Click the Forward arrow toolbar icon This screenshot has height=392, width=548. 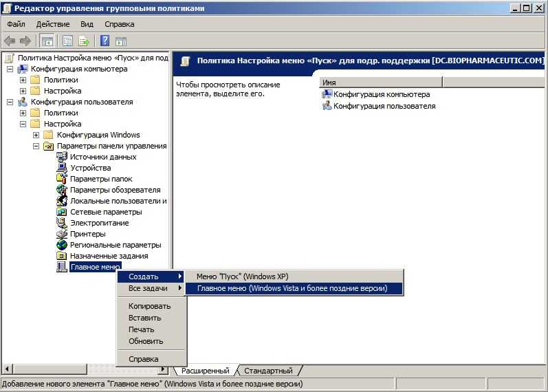coord(25,41)
